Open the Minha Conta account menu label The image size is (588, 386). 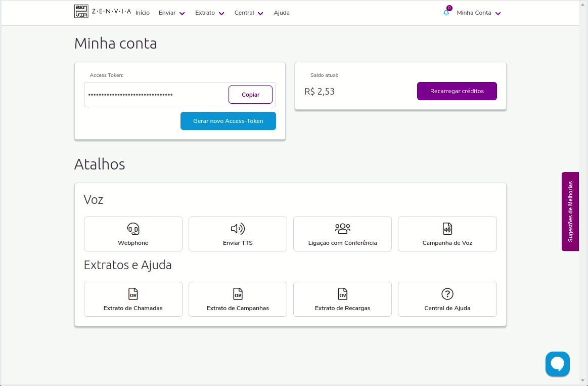point(474,13)
